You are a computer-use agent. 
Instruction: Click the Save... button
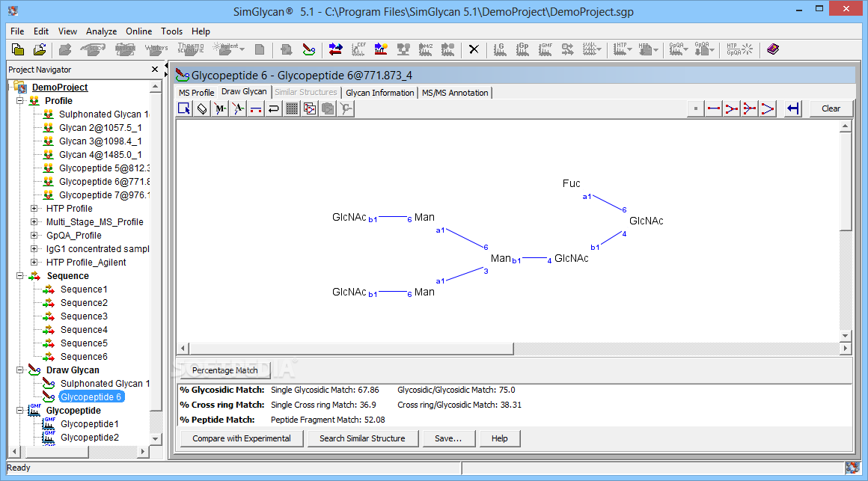click(448, 438)
